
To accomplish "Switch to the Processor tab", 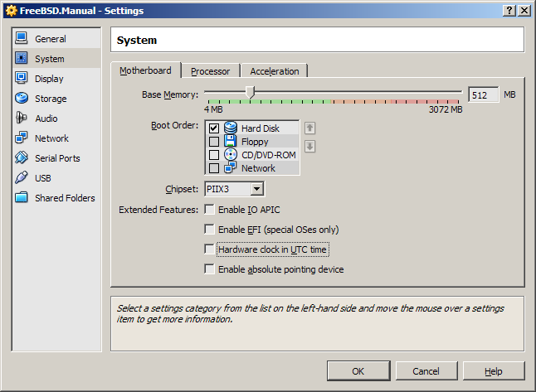I will pos(211,71).
